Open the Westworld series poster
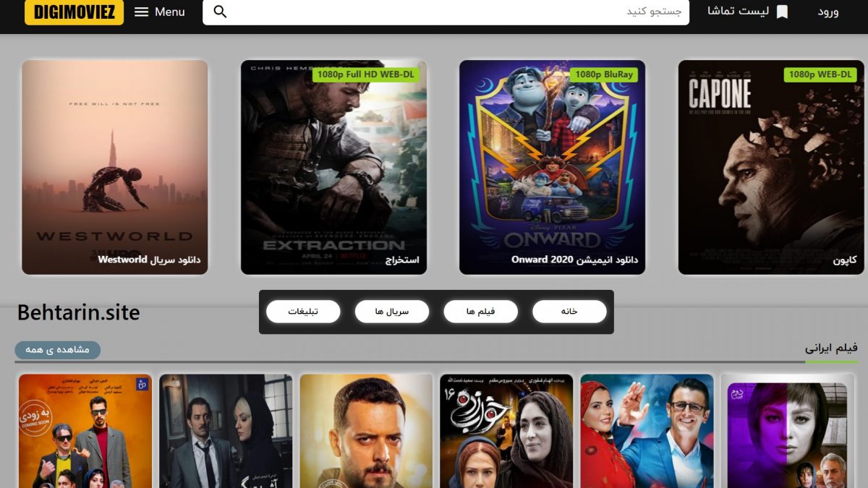Image resolution: width=868 pixels, height=488 pixels. click(115, 167)
